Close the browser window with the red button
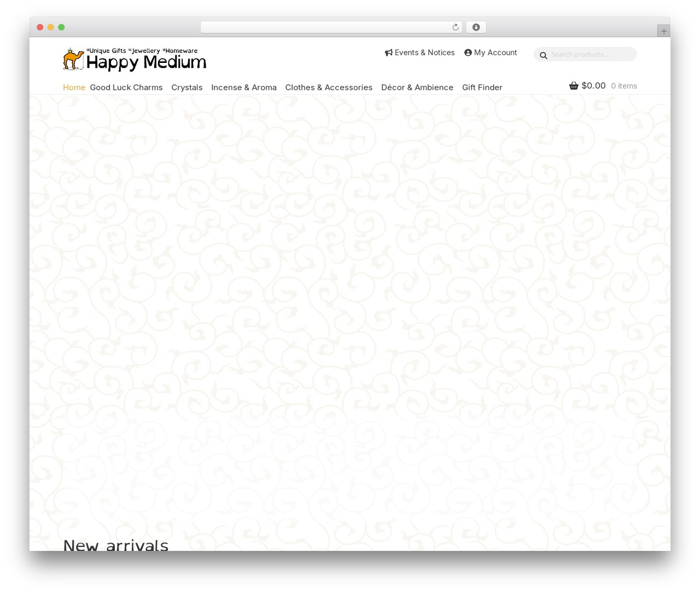 tap(40, 27)
